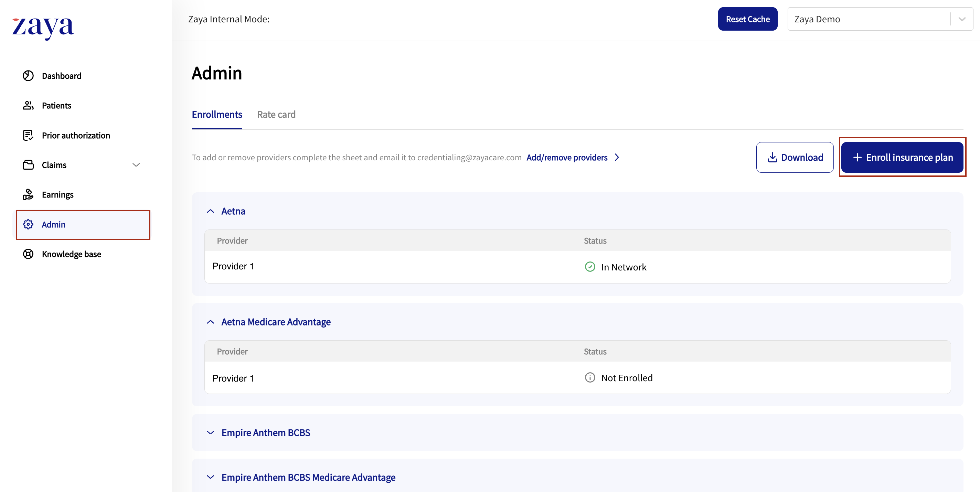Expand the Claims submenu chevron
The width and height of the screenshot is (980, 492).
(136, 165)
